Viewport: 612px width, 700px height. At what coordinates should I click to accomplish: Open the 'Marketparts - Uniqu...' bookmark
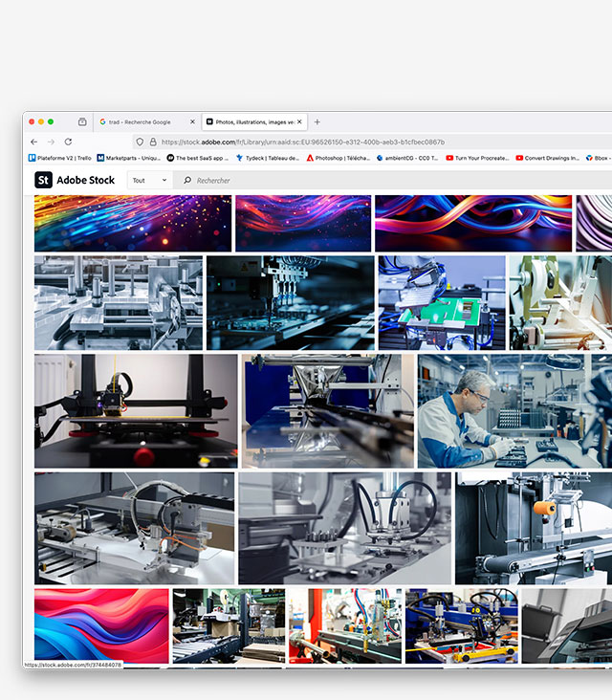click(x=129, y=158)
